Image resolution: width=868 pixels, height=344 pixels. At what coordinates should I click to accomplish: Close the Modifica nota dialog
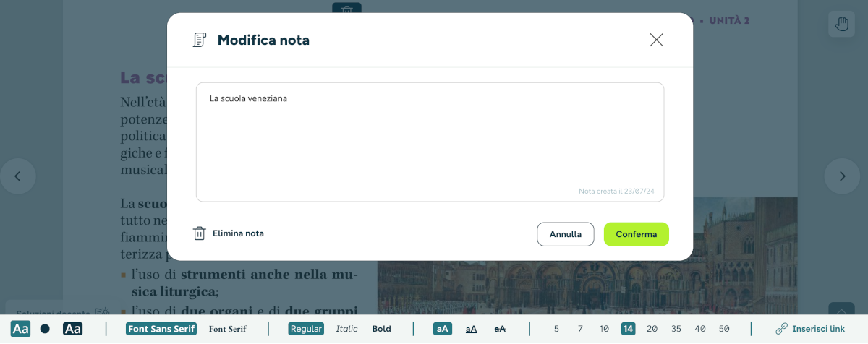[656, 40]
